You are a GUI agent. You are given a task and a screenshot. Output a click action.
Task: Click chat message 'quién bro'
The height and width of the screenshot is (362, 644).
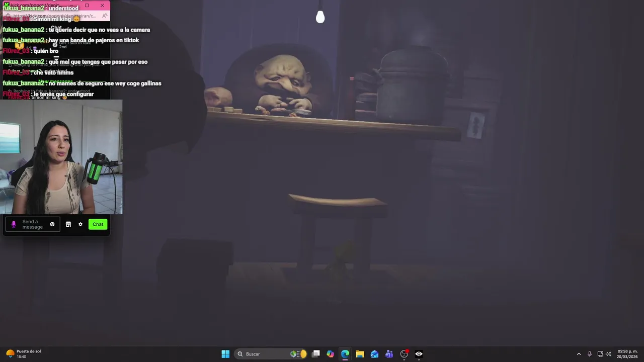pos(46,51)
